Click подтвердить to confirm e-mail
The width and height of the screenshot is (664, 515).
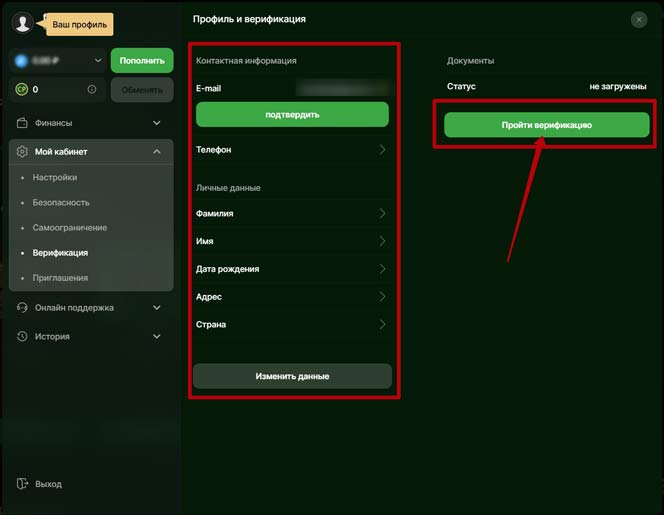point(292,114)
